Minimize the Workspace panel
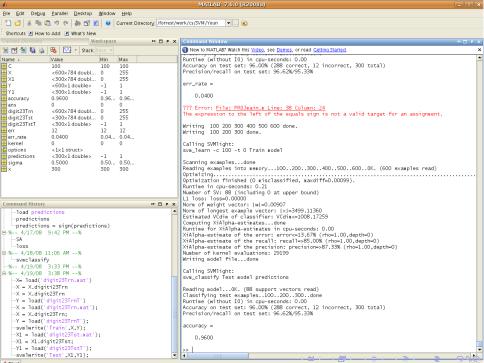Screen dimensions: 484x363 pos(153,41)
